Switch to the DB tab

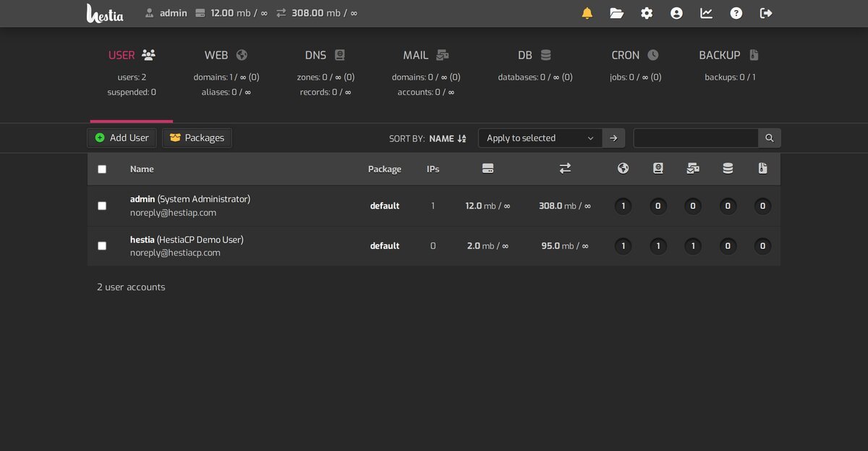[535, 55]
